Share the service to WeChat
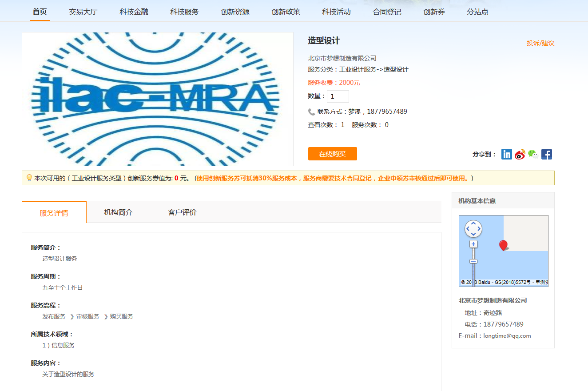 533,154
